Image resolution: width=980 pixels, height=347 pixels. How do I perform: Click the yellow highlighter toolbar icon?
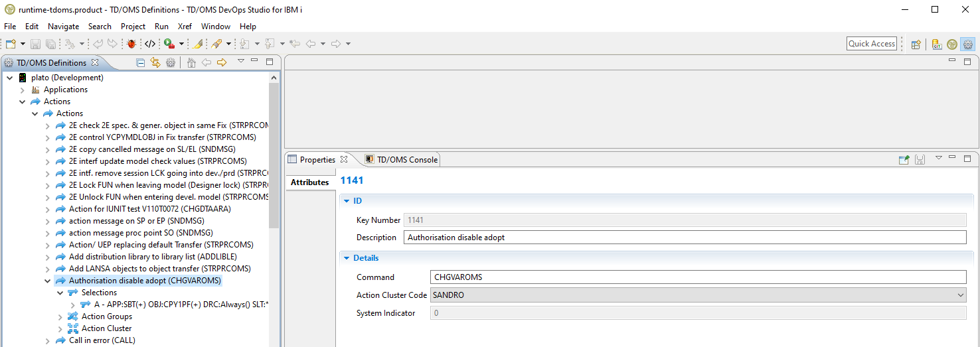(197, 44)
